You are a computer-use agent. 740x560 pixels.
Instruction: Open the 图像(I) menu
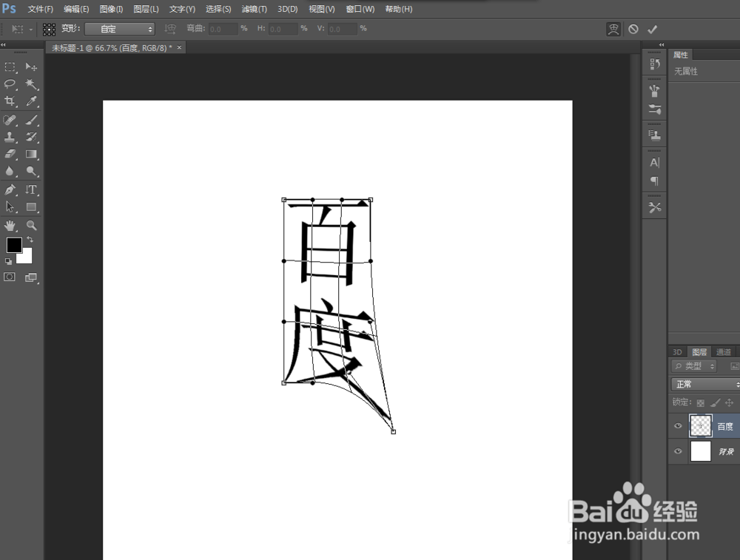pos(111,9)
